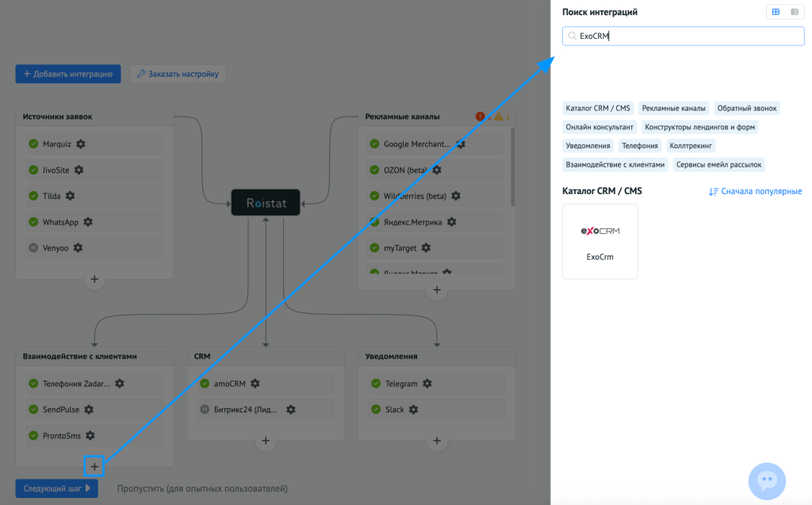Select the ExoCrm card in catalog

(599, 242)
